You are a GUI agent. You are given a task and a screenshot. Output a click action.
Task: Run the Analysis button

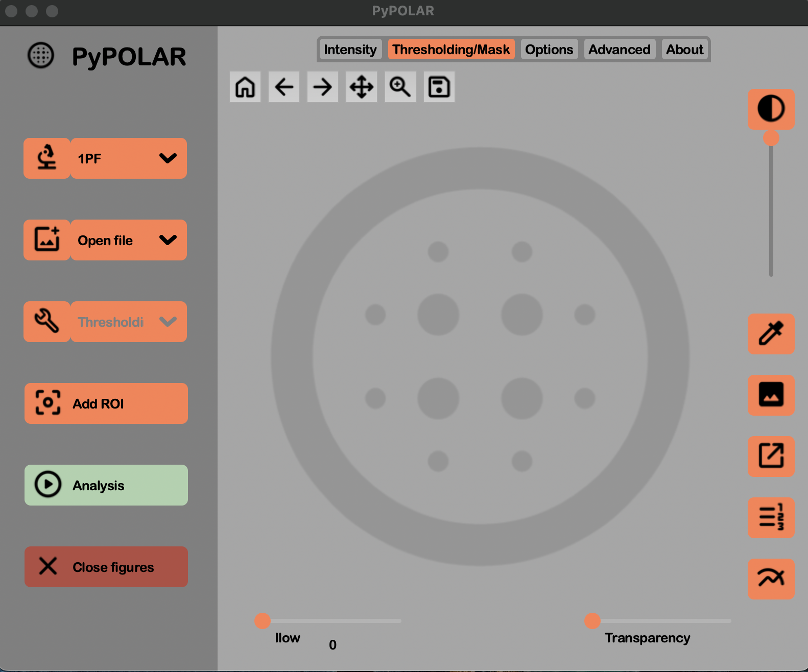(x=106, y=485)
